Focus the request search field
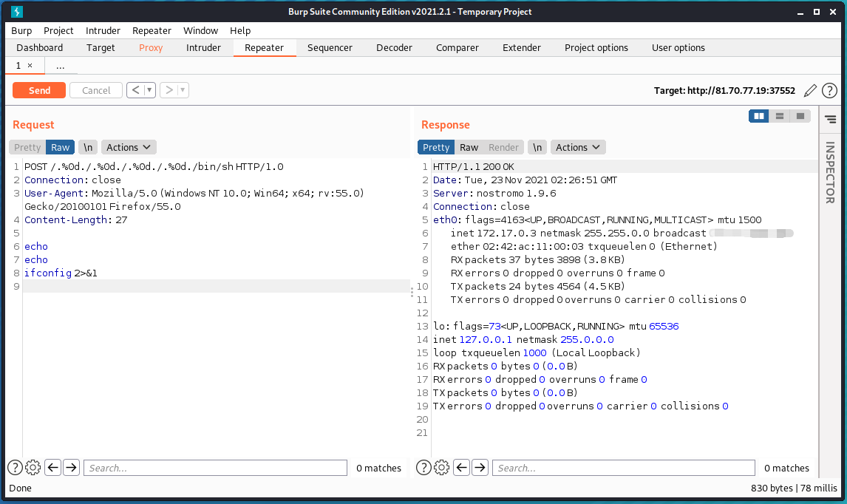Image resolution: width=847 pixels, height=504 pixels. [x=216, y=468]
